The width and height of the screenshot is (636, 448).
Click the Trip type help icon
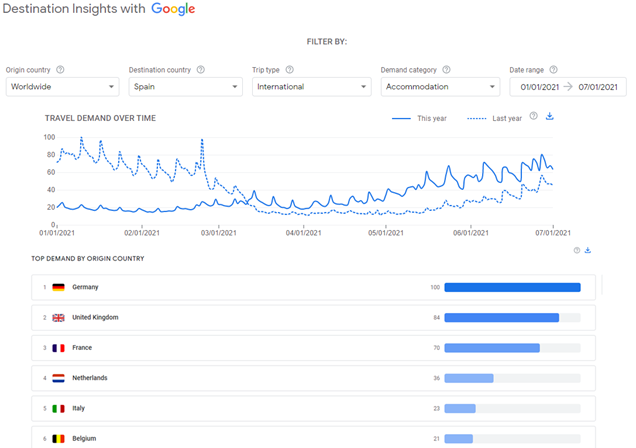[290, 69]
